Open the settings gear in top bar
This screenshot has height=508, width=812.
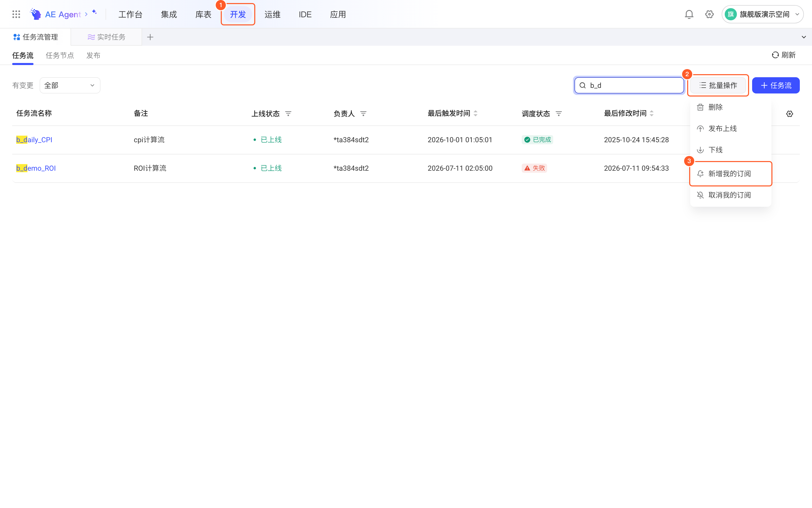pos(709,14)
